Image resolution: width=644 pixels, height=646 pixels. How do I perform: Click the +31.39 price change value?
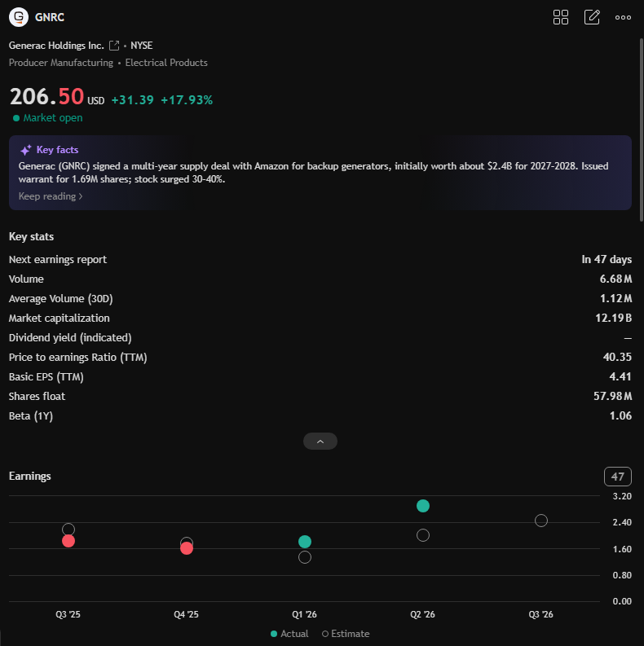point(132,100)
